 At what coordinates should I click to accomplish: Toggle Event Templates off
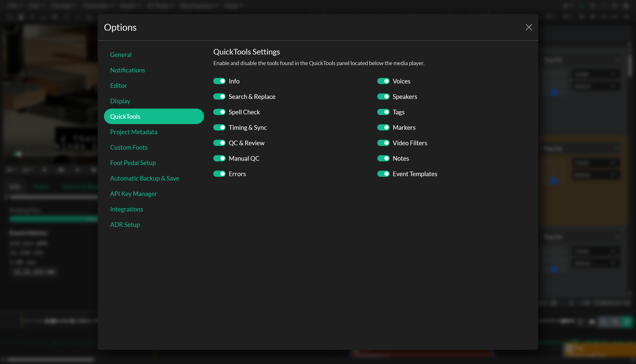[x=383, y=174]
